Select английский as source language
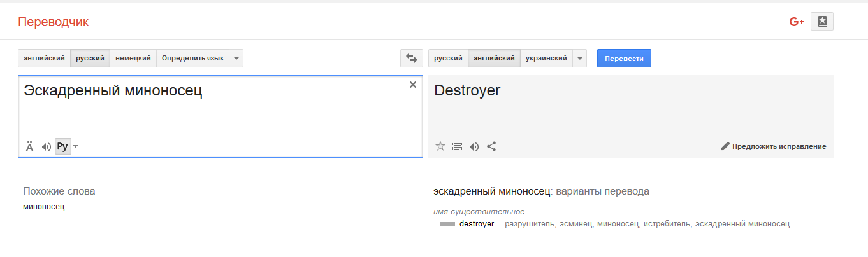The image size is (868, 257). pos(44,58)
